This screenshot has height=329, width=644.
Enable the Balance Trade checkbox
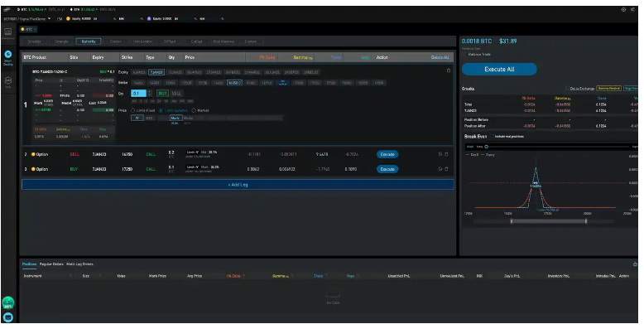pos(464,55)
